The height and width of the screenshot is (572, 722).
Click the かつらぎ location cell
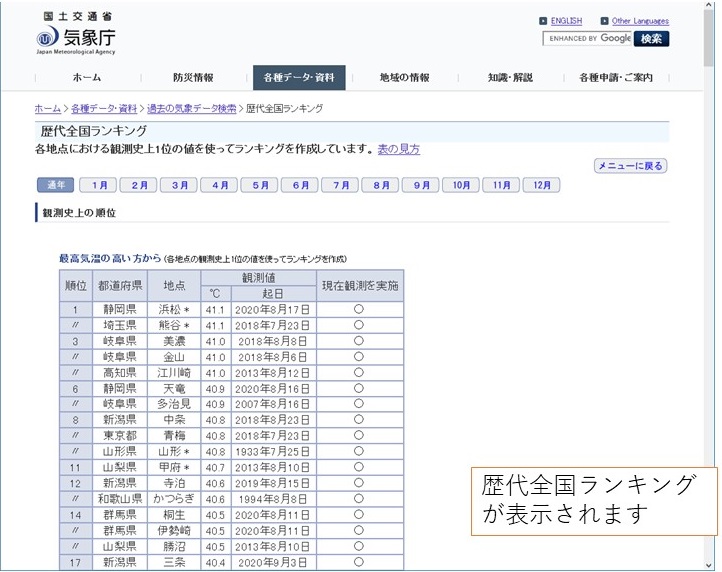(174, 499)
